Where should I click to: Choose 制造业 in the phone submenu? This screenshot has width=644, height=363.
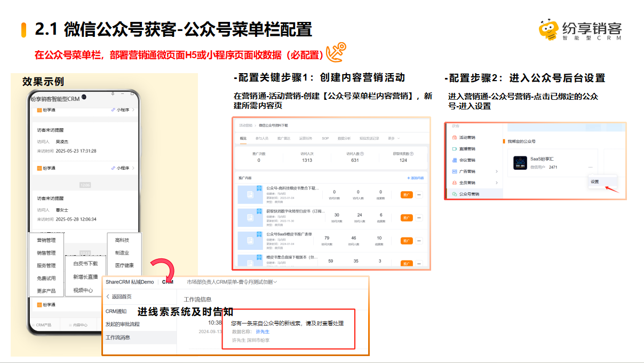click(x=122, y=253)
